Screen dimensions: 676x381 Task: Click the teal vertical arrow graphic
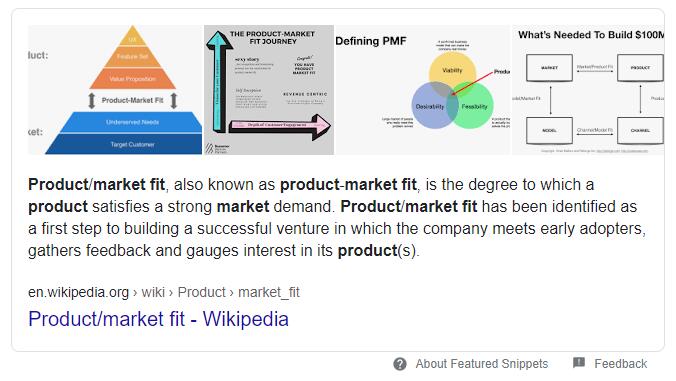coord(219,81)
